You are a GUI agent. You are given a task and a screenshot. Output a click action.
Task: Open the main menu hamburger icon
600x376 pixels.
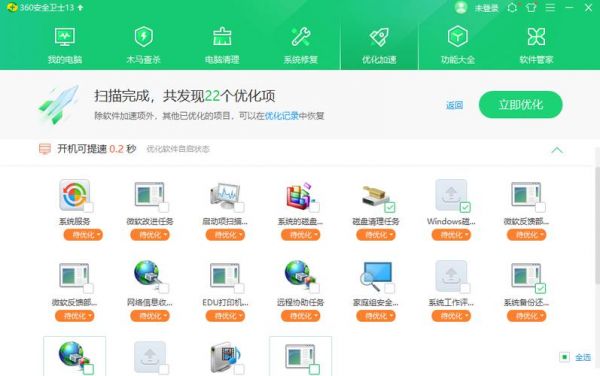[x=550, y=8]
